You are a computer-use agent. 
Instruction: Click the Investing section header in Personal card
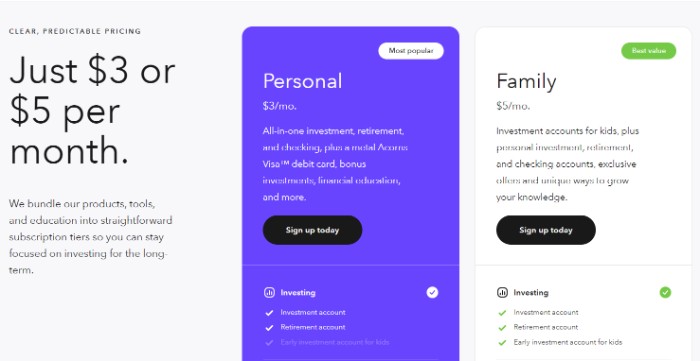[x=298, y=293]
